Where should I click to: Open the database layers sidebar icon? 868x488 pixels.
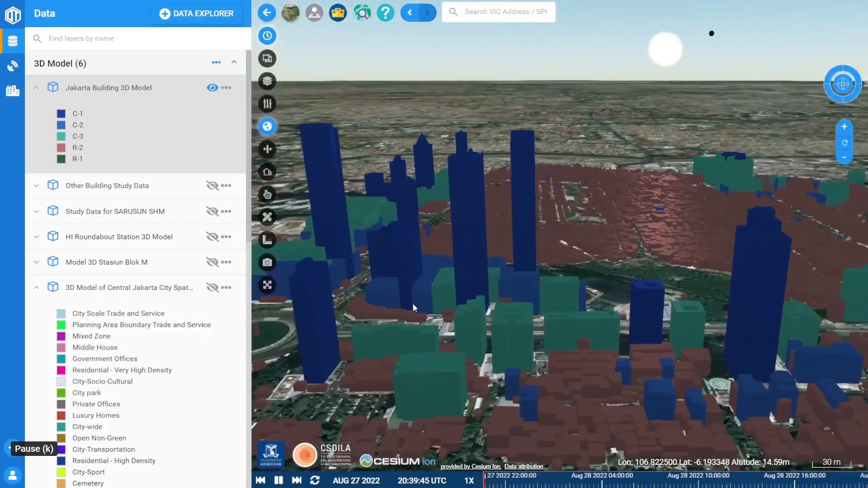13,41
